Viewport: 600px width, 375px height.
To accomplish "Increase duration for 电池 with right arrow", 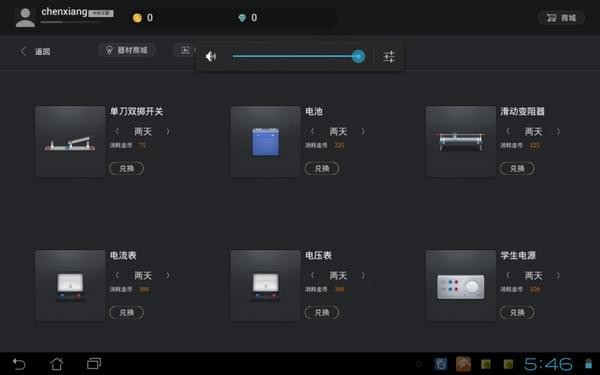I will [x=363, y=132].
